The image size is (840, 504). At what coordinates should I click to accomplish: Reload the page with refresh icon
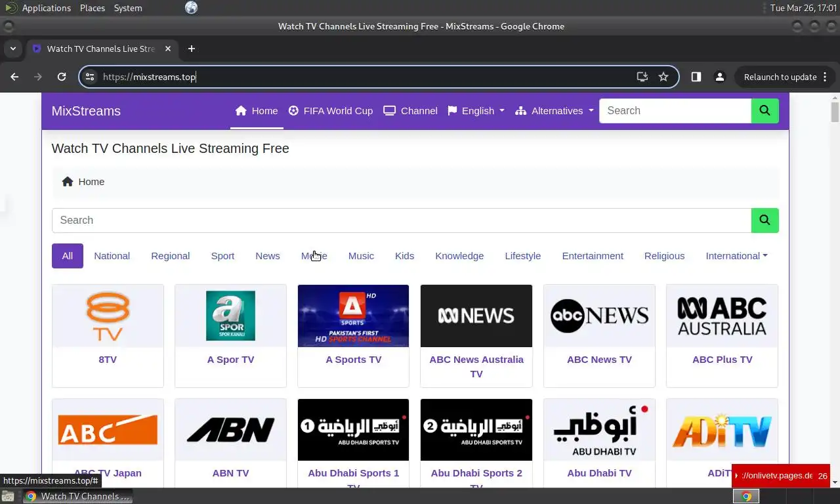(62, 77)
